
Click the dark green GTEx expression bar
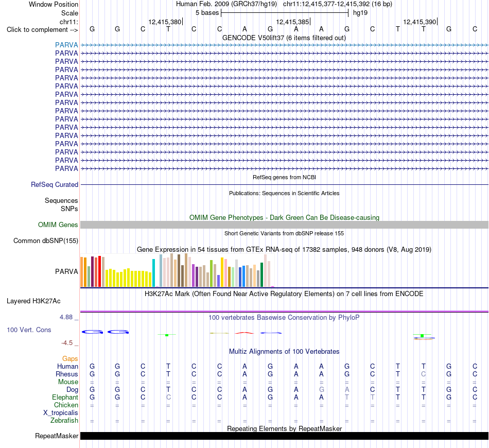[261, 274]
